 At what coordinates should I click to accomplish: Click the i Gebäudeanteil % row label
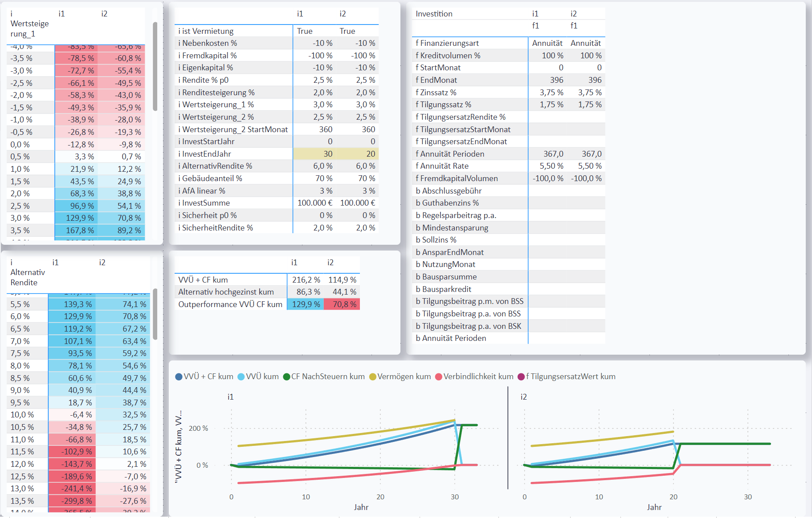click(210, 178)
